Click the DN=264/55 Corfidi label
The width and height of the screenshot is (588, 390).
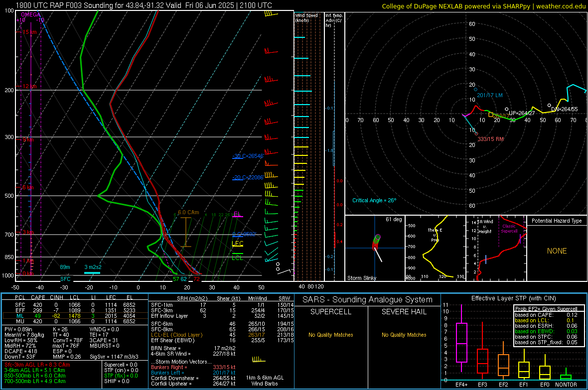[565, 109]
